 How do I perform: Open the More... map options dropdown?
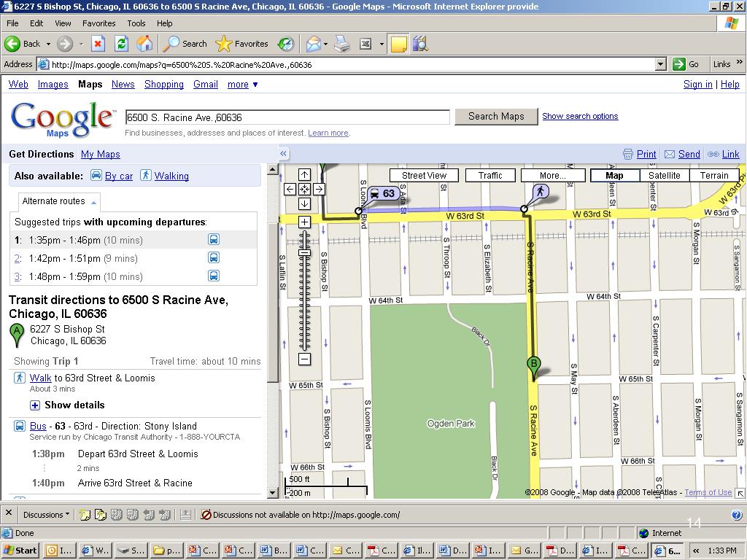coord(553,175)
